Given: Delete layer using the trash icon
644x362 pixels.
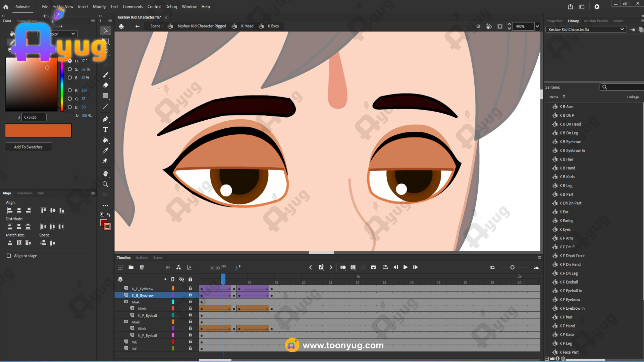Looking at the screenshot, I should click(142, 267).
